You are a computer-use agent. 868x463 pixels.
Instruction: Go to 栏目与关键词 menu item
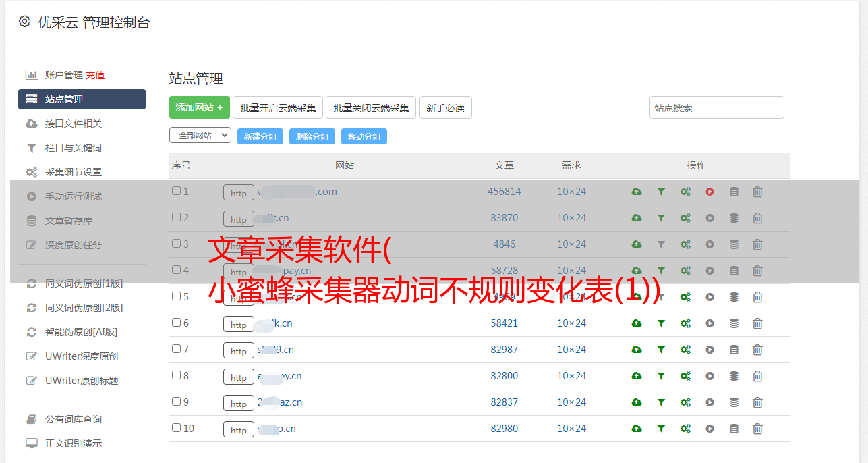[x=74, y=148]
